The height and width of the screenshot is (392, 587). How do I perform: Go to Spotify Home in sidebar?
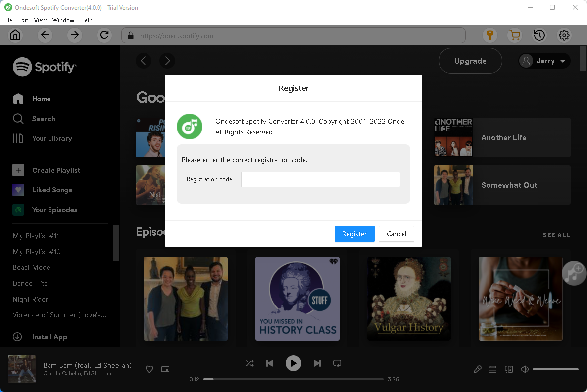(x=32, y=99)
